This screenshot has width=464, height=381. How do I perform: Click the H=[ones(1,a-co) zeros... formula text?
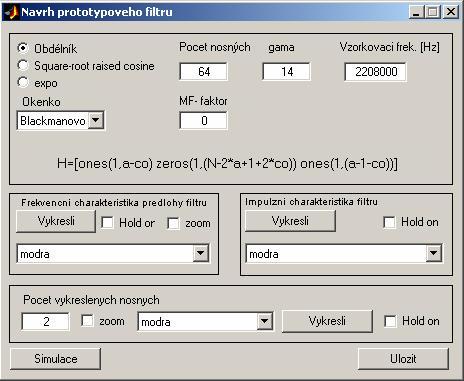[x=227, y=164]
